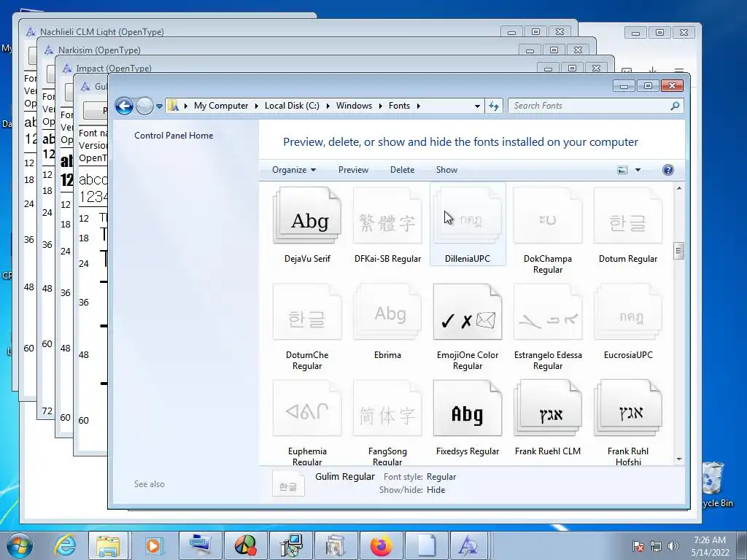This screenshot has height=560, width=747.
Task: Select the Ebrima font icon
Action: [387, 311]
